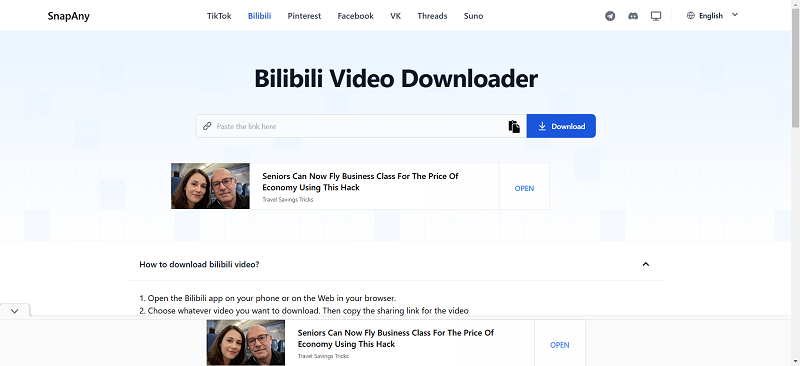Viewport: 800px width, 366px height.
Task: Click the Bilibili Video Downloader title
Action: click(396, 79)
